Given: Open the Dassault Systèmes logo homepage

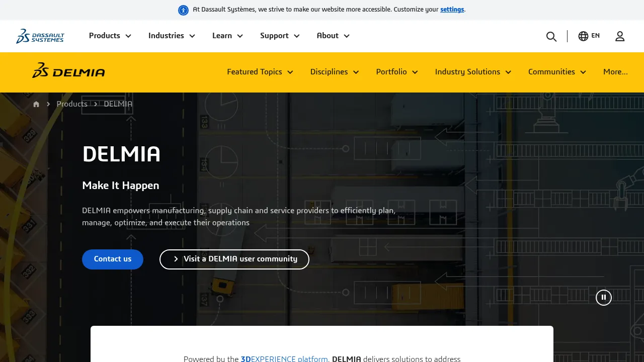Looking at the screenshot, I should (x=40, y=36).
